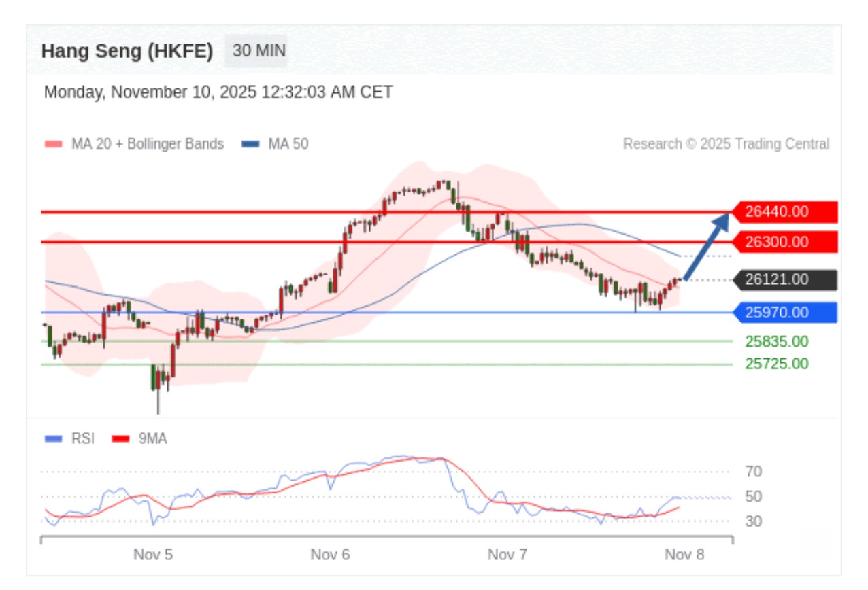868x590 pixels.
Task: Click the RSI 70 level label
Action: (x=753, y=471)
